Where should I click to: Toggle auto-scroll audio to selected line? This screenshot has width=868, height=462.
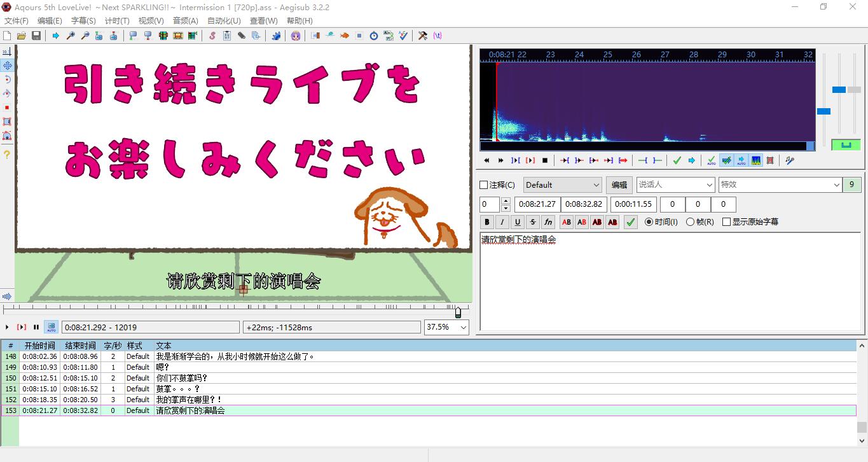[x=741, y=160]
